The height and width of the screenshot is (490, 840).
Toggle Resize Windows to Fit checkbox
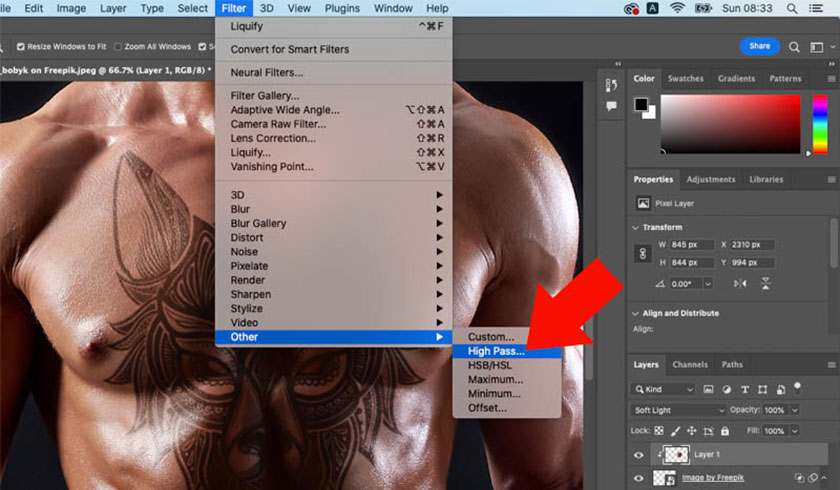(x=21, y=47)
